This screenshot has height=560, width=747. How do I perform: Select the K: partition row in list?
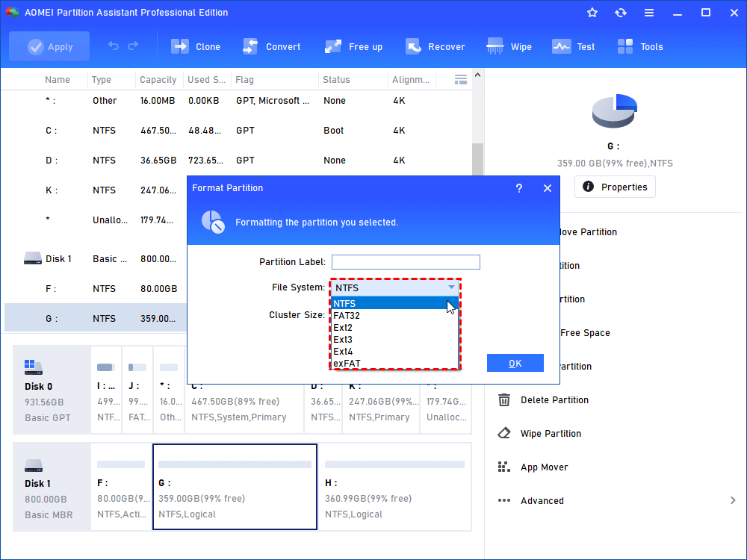(96, 190)
